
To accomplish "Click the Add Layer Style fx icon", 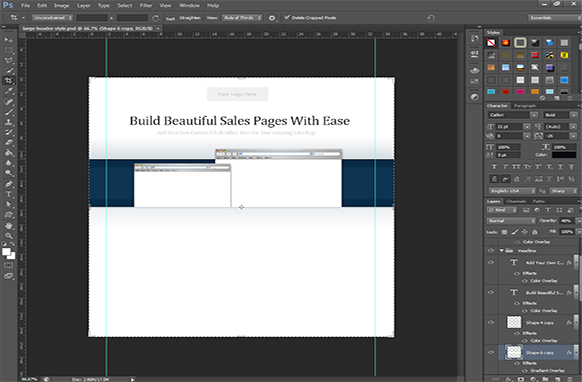I will (x=509, y=379).
